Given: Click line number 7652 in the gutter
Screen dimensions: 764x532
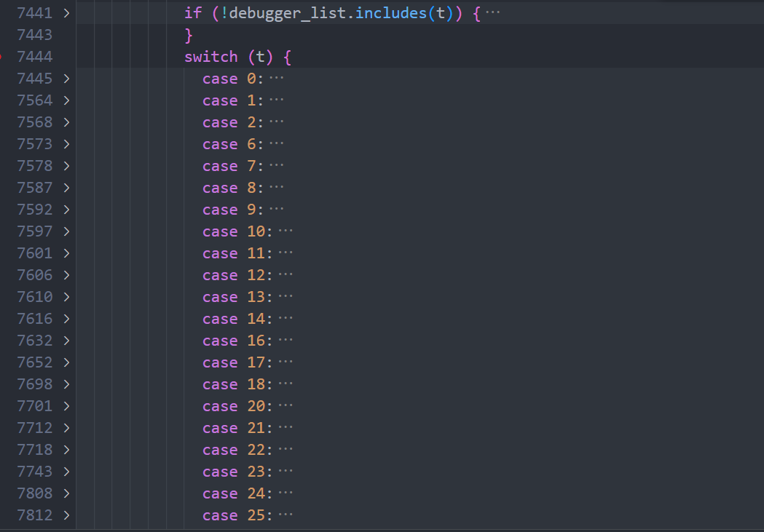Looking at the screenshot, I should pyautogui.click(x=34, y=362).
